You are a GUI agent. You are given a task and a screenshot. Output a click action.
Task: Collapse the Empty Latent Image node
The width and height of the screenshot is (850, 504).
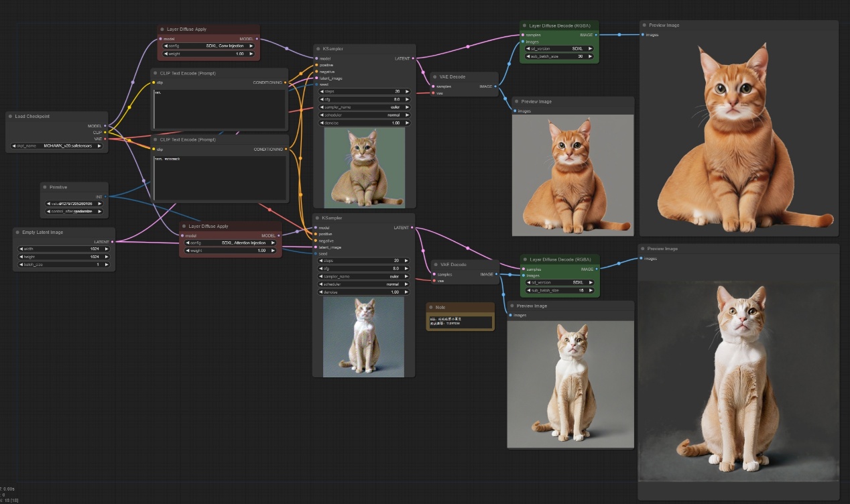click(17, 232)
